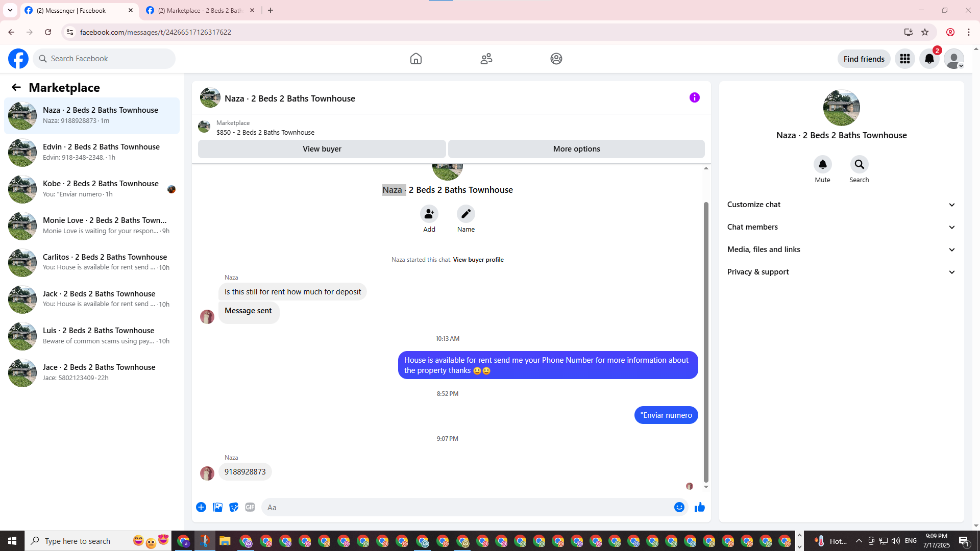This screenshot has width=980, height=551.
Task: Open the account profile menu
Action: [954, 59]
